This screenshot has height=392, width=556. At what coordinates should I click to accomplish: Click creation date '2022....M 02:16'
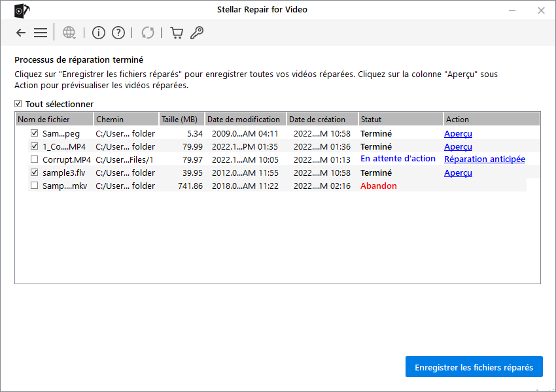(322, 186)
